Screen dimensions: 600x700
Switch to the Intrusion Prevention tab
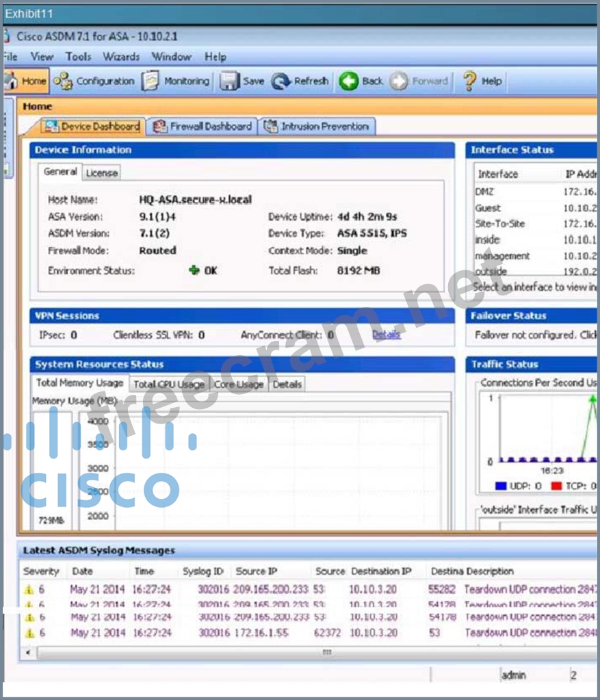[317, 127]
